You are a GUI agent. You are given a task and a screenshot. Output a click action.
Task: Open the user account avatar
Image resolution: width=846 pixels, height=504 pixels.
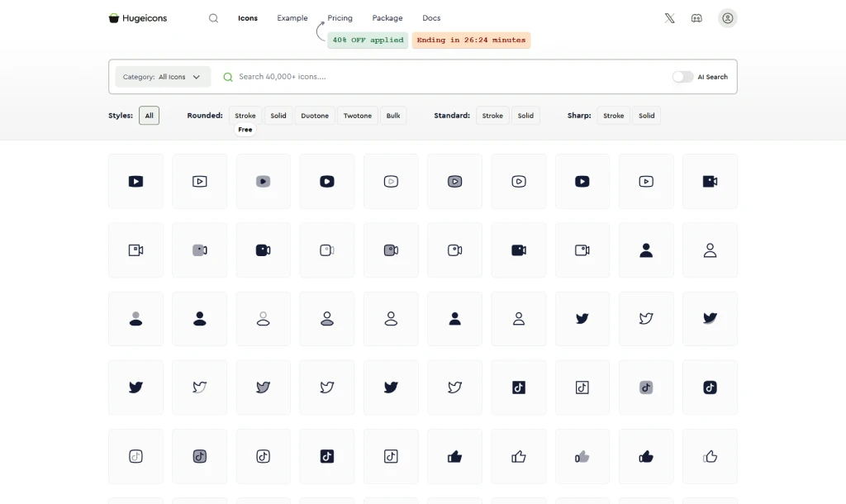point(727,18)
